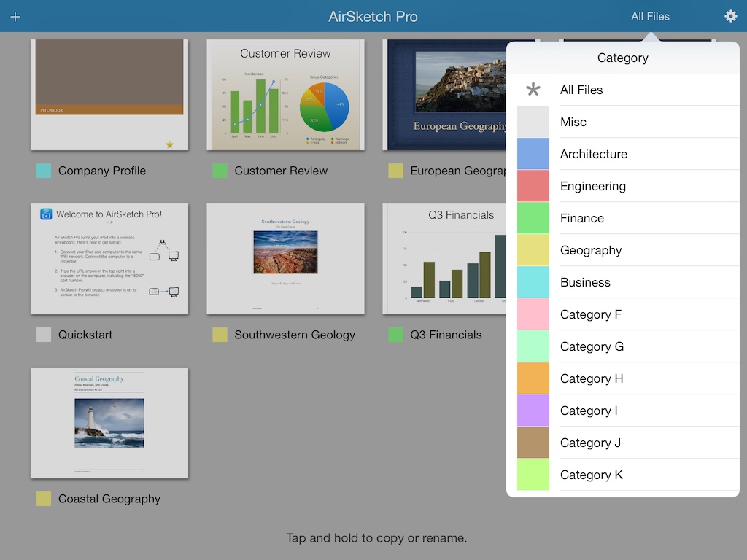
Task: Pick the Category G label
Action: [x=592, y=346]
